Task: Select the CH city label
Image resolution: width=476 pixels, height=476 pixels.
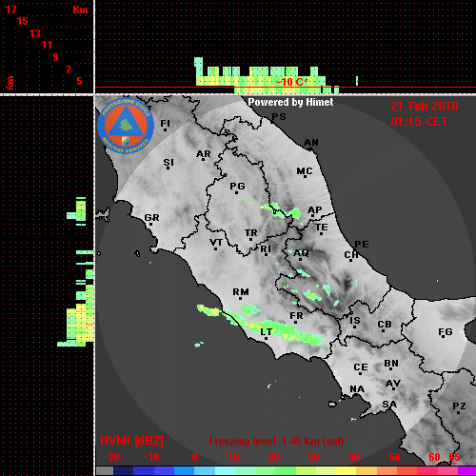Action: tap(351, 254)
